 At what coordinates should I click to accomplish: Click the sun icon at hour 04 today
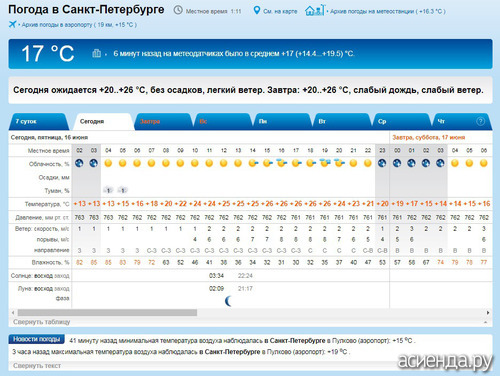108,163
